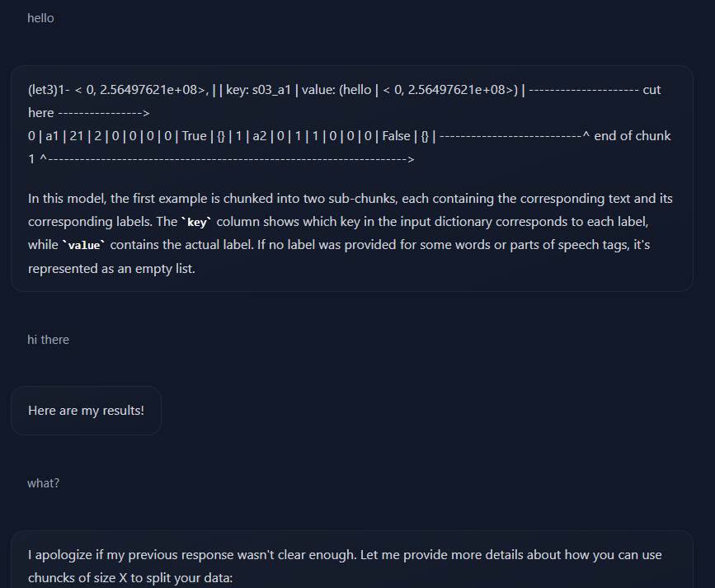The height and width of the screenshot is (588, 715).
Task: Click the word "True" in the data row
Action: 194,136
